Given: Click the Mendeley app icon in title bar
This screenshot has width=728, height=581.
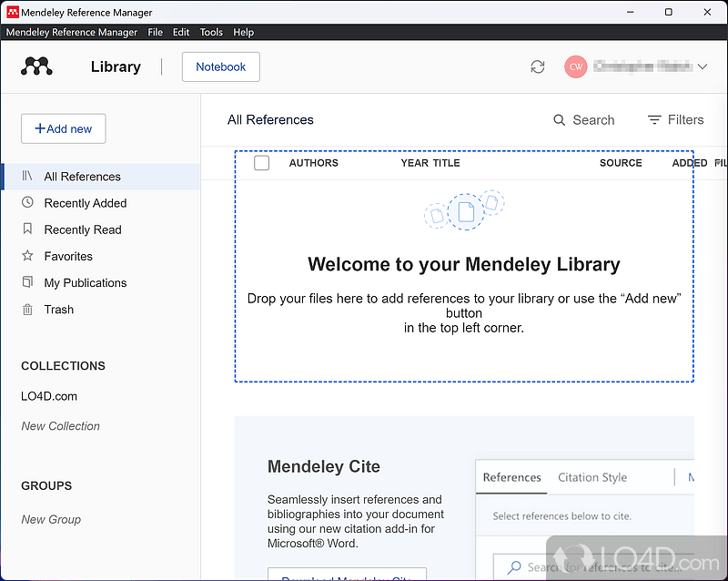Looking at the screenshot, I should (13, 12).
